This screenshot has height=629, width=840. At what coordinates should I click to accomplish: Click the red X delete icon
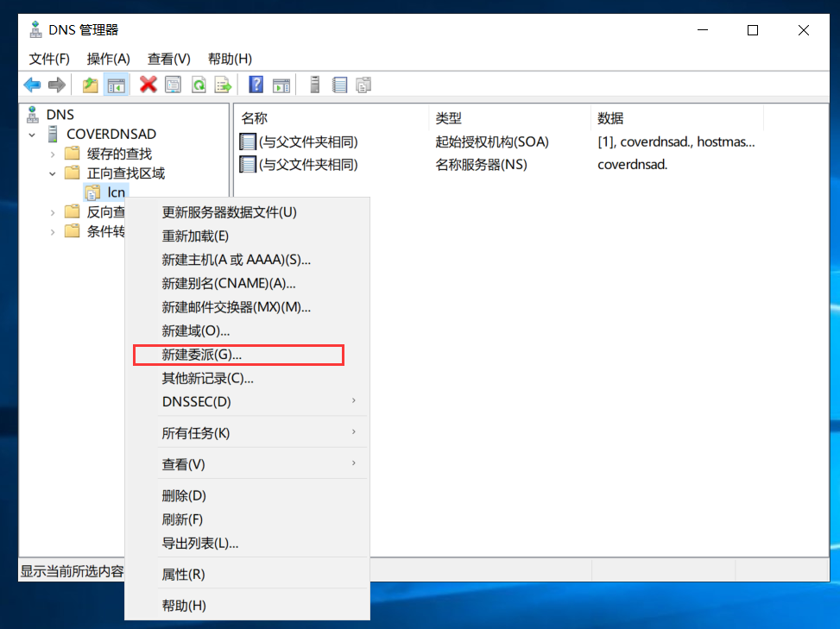148,85
